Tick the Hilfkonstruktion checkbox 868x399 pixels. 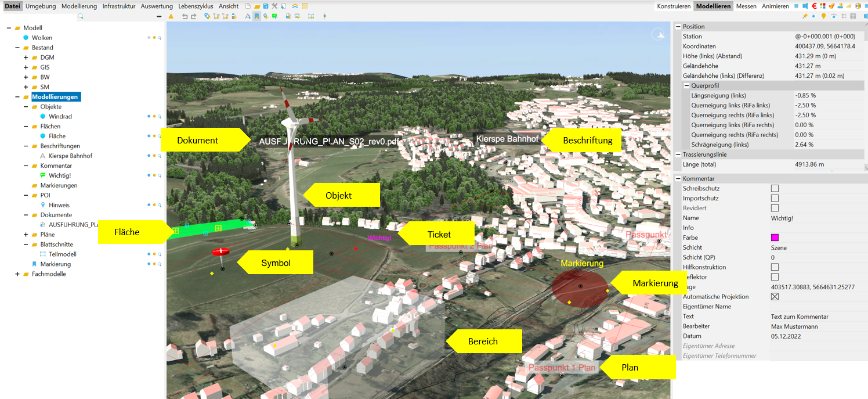click(775, 267)
